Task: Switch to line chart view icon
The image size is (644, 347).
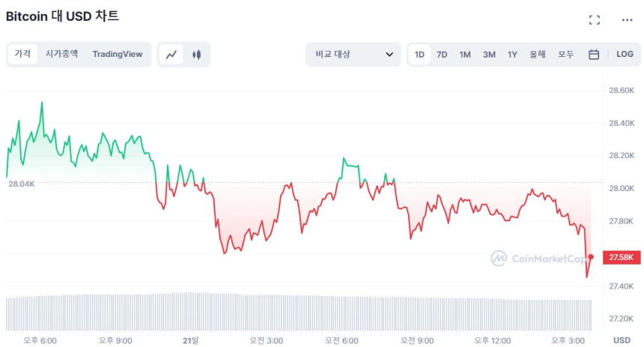Action: tap(171, 54)
